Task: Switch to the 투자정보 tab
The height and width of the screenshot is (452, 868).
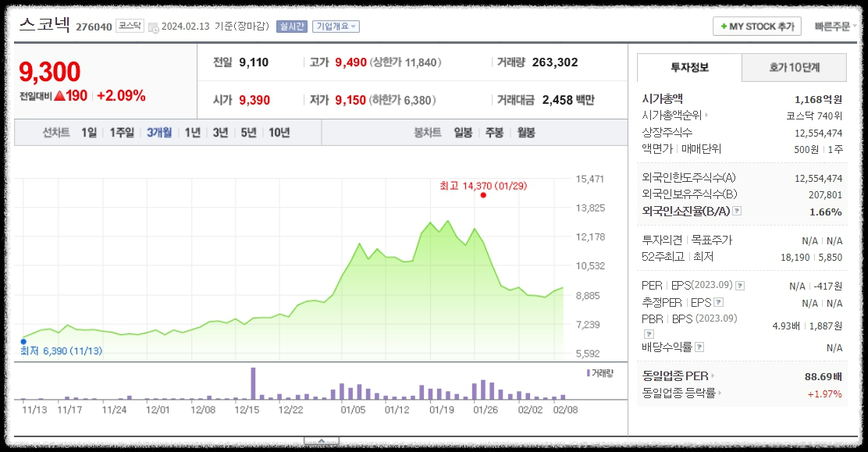Action: tap(689, 68)
